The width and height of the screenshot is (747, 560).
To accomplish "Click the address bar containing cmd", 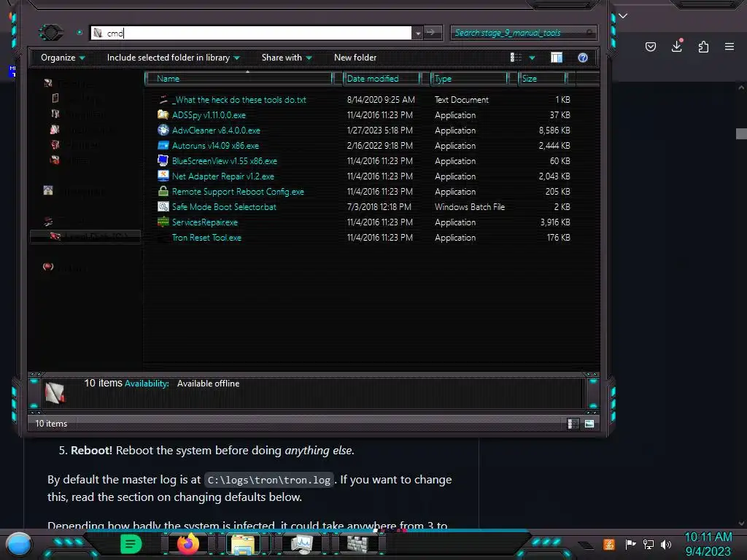I will click(251, 33).
